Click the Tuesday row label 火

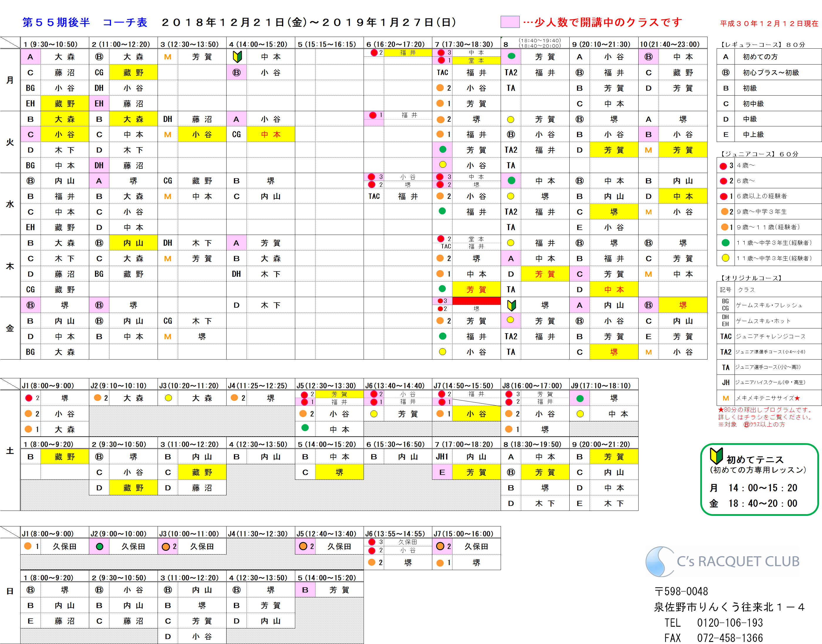(x=10, y=142)
